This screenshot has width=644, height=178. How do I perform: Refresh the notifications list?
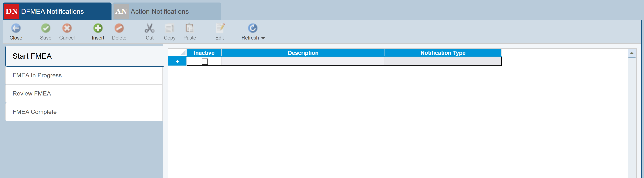pyautogui.click(x=252, y=28)
